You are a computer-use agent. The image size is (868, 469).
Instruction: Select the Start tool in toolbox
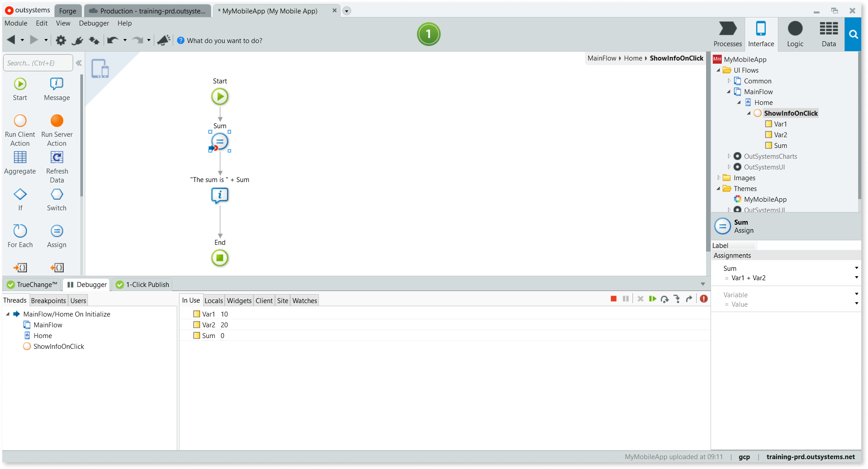[20, 89]
